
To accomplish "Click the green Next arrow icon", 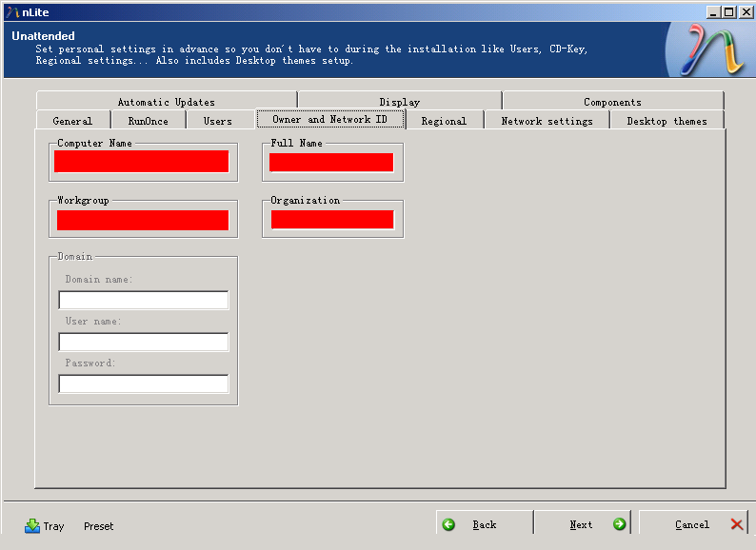I will point(619,524).
